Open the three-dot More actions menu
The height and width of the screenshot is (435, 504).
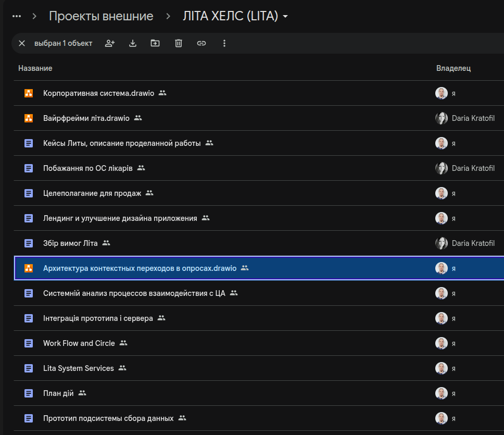point(224,43)
